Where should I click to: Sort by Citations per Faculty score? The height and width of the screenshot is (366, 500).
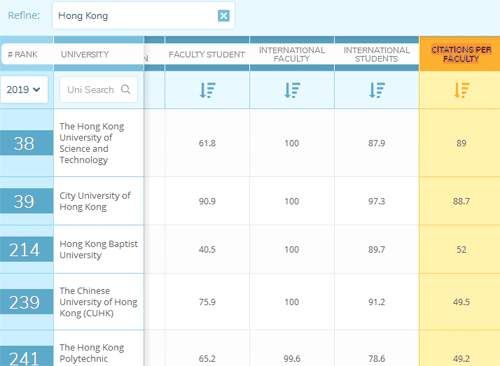pyautogui.click(x=462, y=90)
